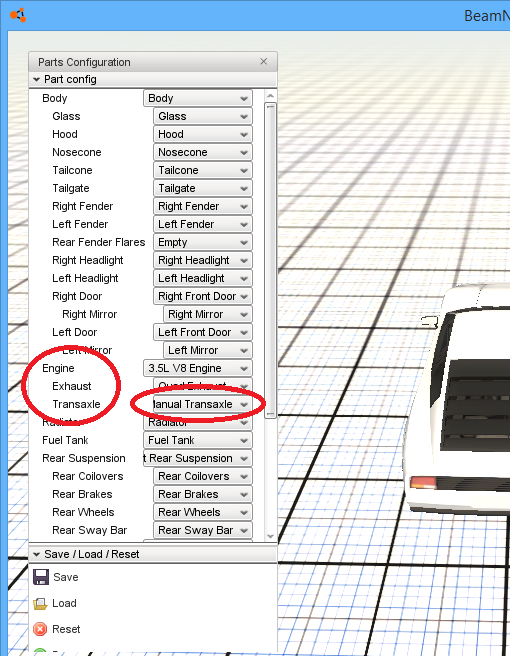The width and height of the screenshot is (510, 656).
Task: Open the Manual Transaxle dropdown
Action: point(203,404)
